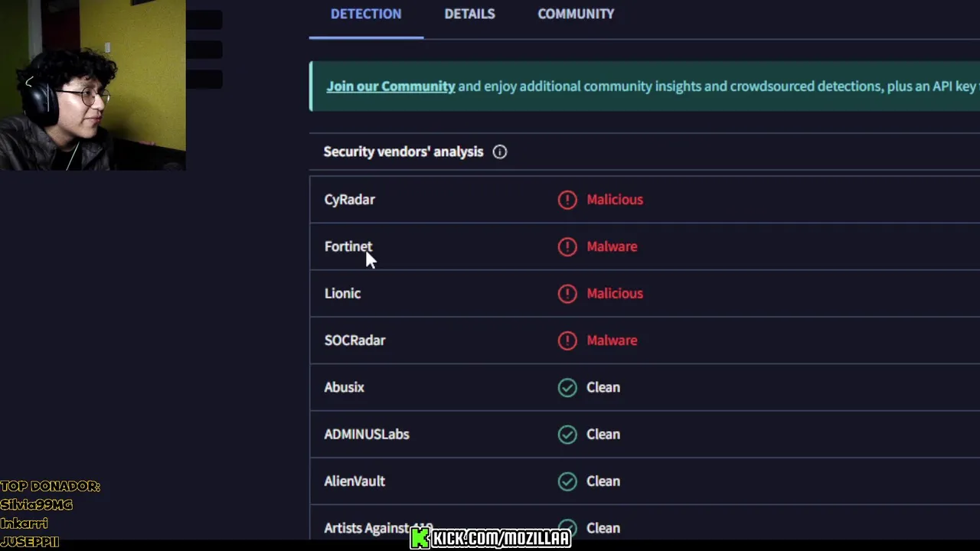
Task: Click the red alert icon for CyRadar
Action: click(567, 200)
